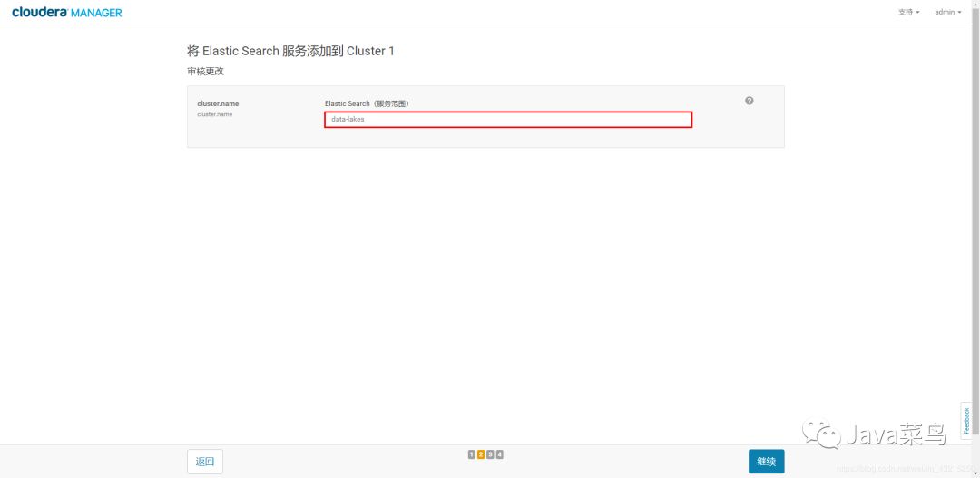Screen dimensions: 980x478
Task: Open the Cloudera Manager home logo
Action: coord(67,12)
